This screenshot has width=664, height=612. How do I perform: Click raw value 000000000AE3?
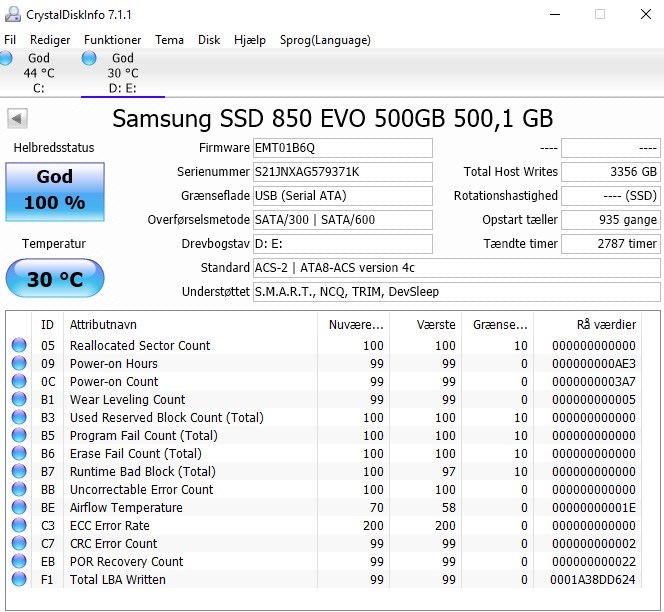pyautogui.click(x=594, y=363)
